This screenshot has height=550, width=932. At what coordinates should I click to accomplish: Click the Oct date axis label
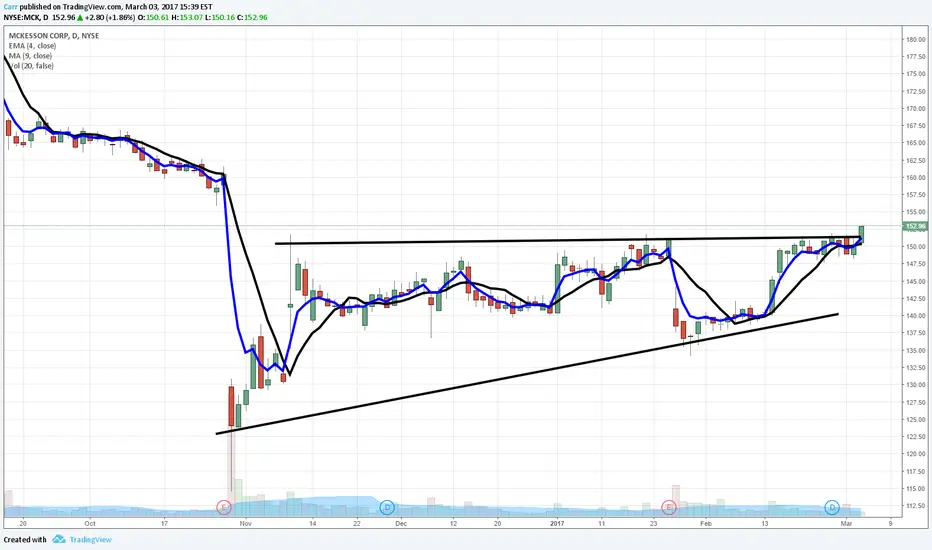tap(90, 524)
